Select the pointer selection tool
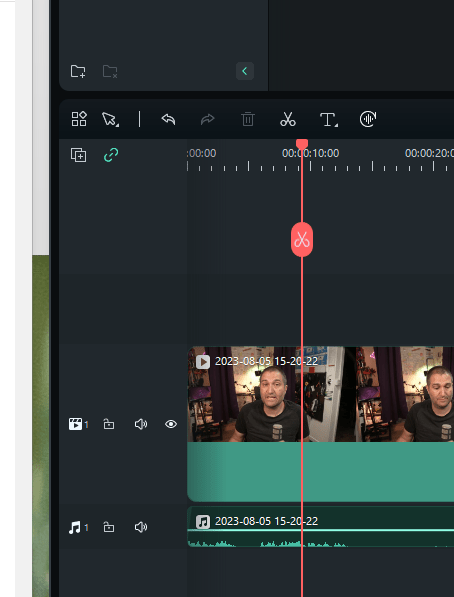 (110, 119)
